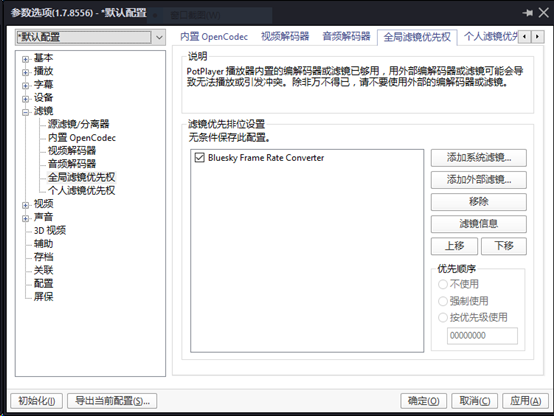This screenshot has width=554, height=416.
Task: Click the 移除 button
Action: pos(479,202)
